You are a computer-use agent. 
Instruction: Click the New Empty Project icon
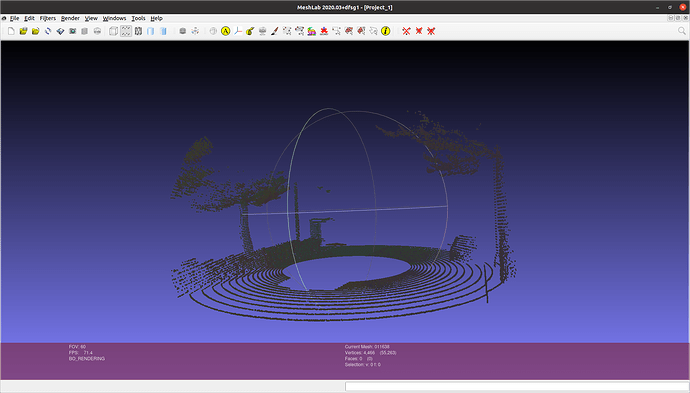point(11,31)
